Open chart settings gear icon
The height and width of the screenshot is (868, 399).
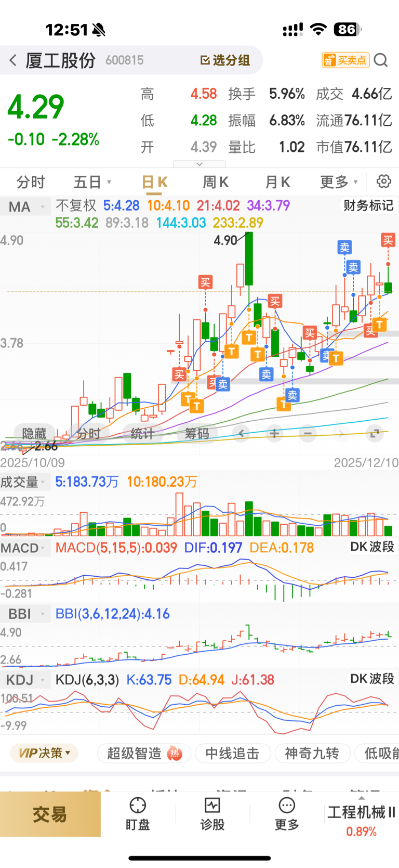pyautogui.click(x=384, y=182)
